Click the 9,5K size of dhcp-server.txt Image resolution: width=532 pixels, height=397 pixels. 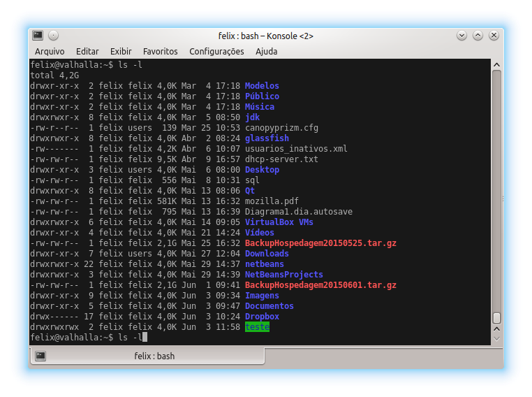click(x=167, y=159)
